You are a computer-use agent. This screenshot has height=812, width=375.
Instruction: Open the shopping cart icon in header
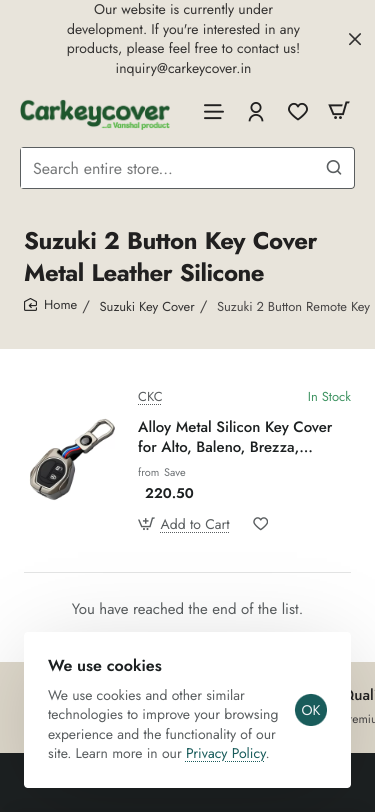coord(339,111)
